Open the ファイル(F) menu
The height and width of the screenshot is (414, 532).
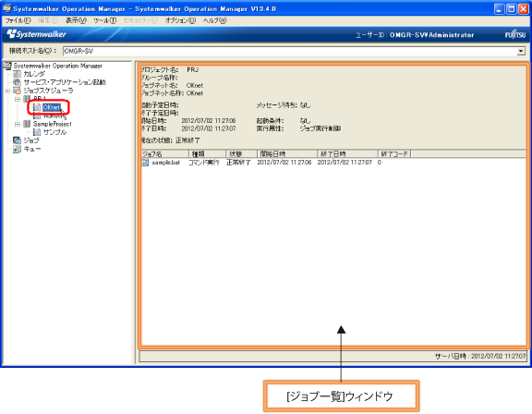point(18,20)
